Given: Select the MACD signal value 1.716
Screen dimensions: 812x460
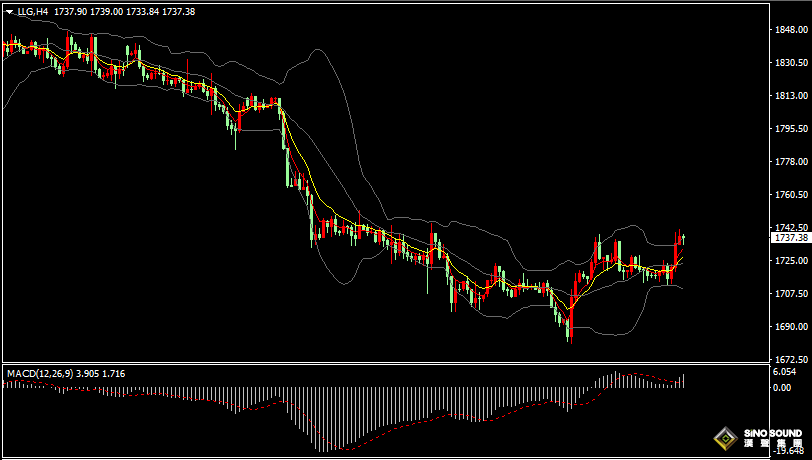Looking at the screenshot, I should pos(114,373).
